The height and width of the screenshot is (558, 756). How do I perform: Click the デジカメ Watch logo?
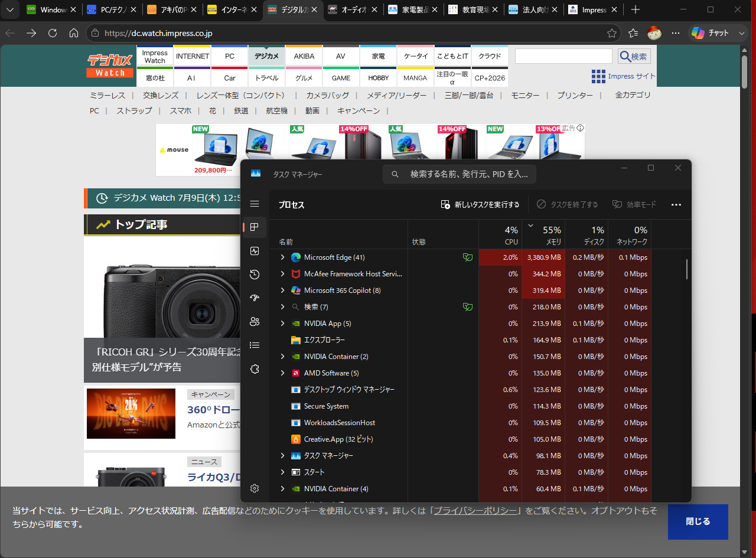coord(110,66)
